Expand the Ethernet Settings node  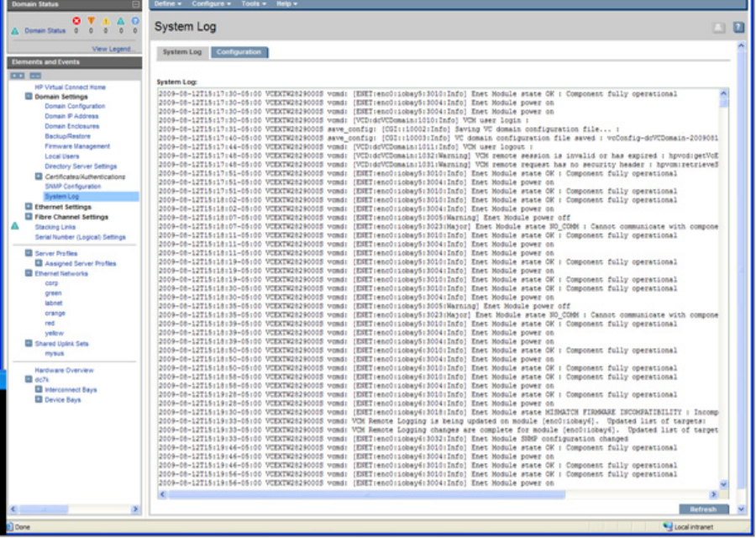(28, 207)
